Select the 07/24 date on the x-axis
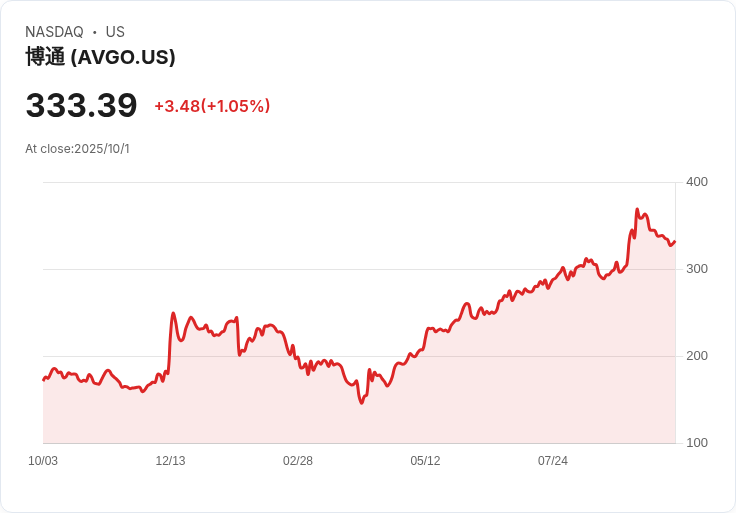 pyautogui.click(x=553, y=461)
